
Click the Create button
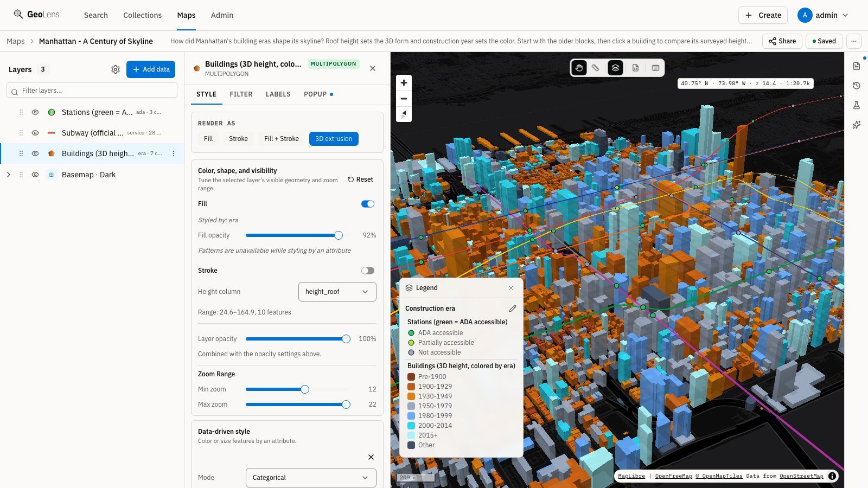point(763,15)
